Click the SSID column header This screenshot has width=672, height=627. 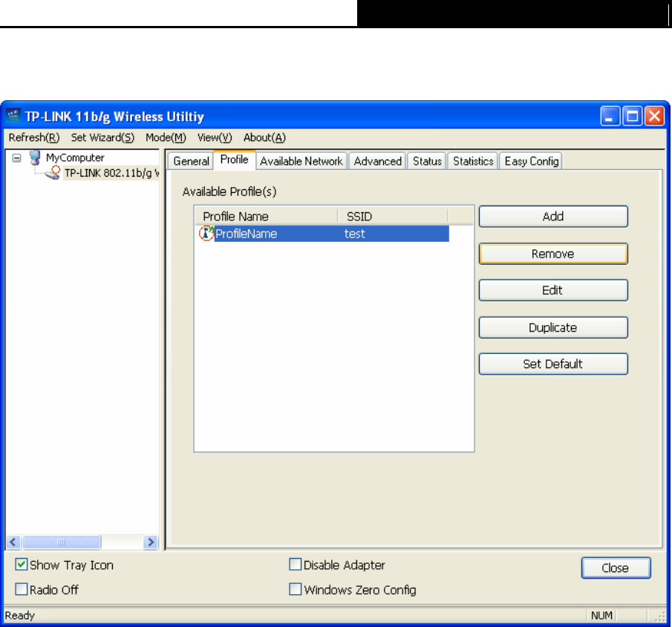393,216
